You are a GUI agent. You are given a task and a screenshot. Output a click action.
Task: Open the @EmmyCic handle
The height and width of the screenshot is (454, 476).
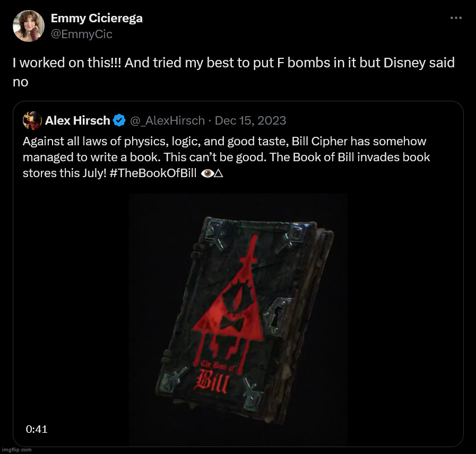click(81, 34)
